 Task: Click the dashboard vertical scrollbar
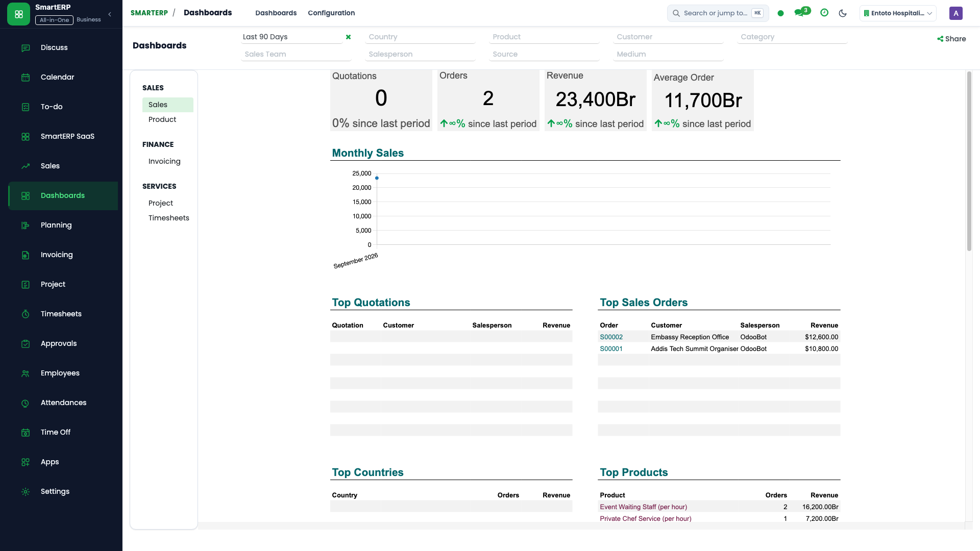[x=969, y=161]
